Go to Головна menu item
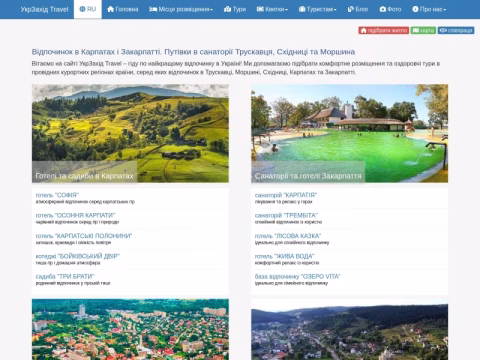480x360 pixels. (x=123, y=9)
